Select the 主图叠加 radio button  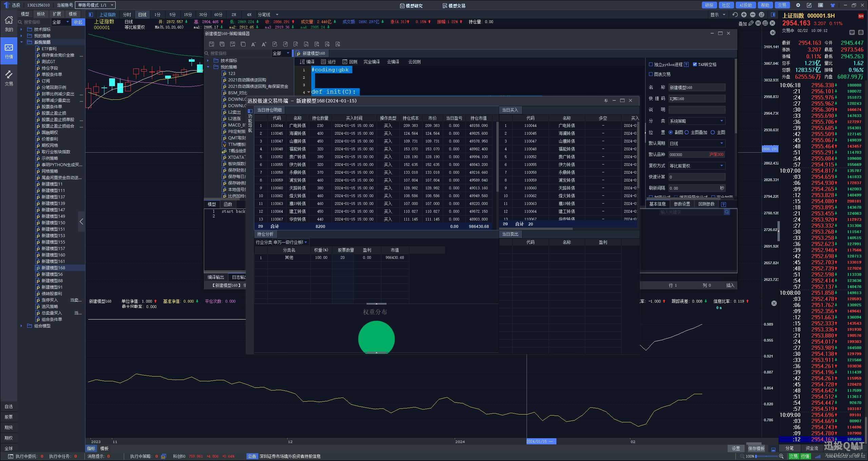pos(687,132)
